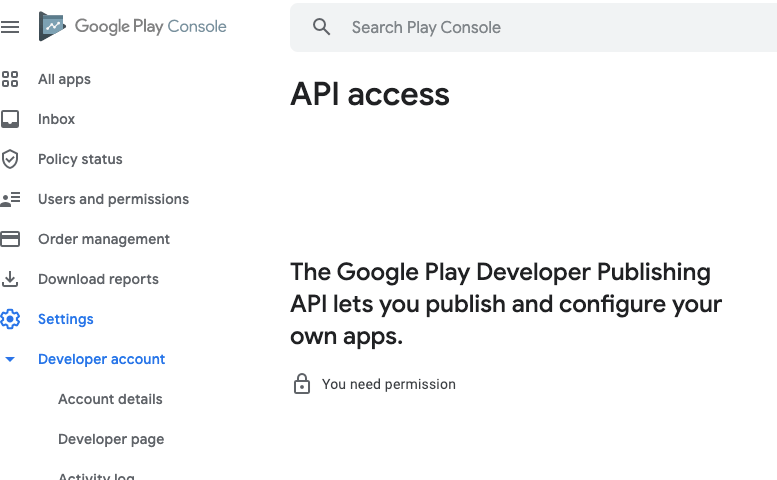Screen dimensions: 777x480
Task: Click the padlock permission icon
Action: tap(302, 384)
